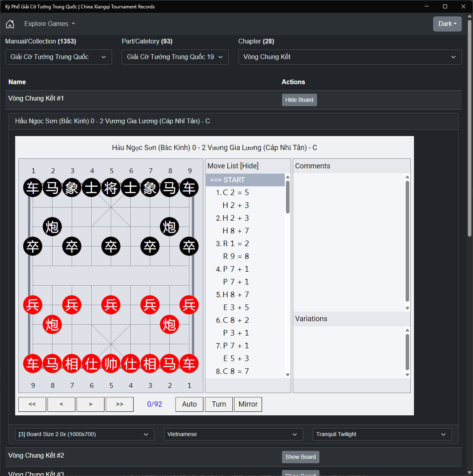Click Show Board for Vòng Chung Kết #2

(300, 457)
